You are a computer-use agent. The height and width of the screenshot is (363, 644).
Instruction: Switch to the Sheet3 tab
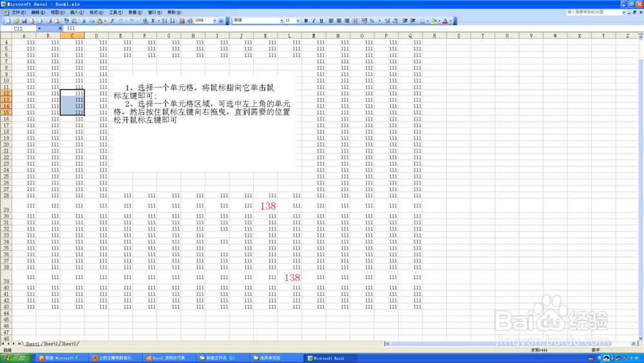[69, 344]
